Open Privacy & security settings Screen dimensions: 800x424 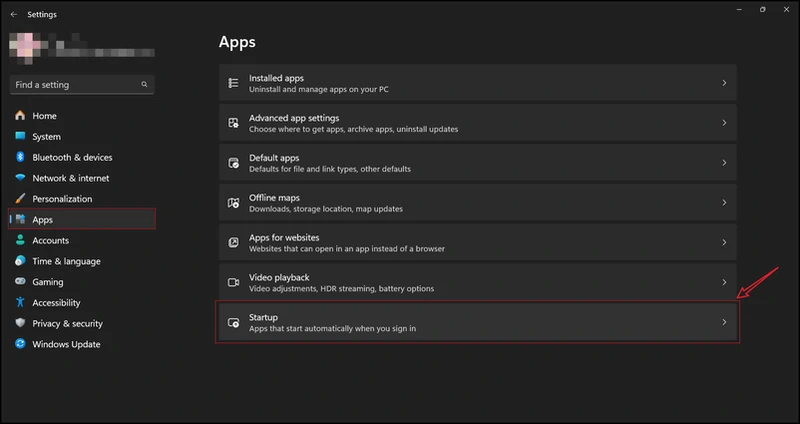click(67, 323)
